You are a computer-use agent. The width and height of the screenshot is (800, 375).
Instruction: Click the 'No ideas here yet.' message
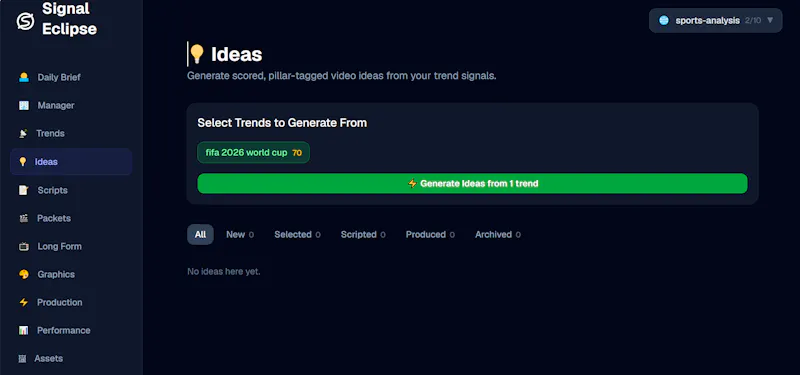coord(224,271)
